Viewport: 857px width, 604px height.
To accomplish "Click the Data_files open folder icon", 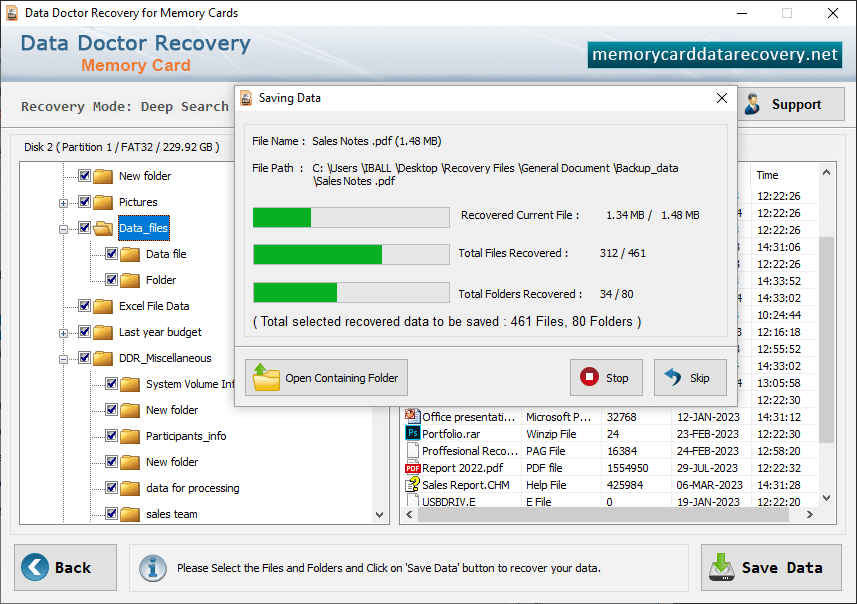I will pos(103,228).
